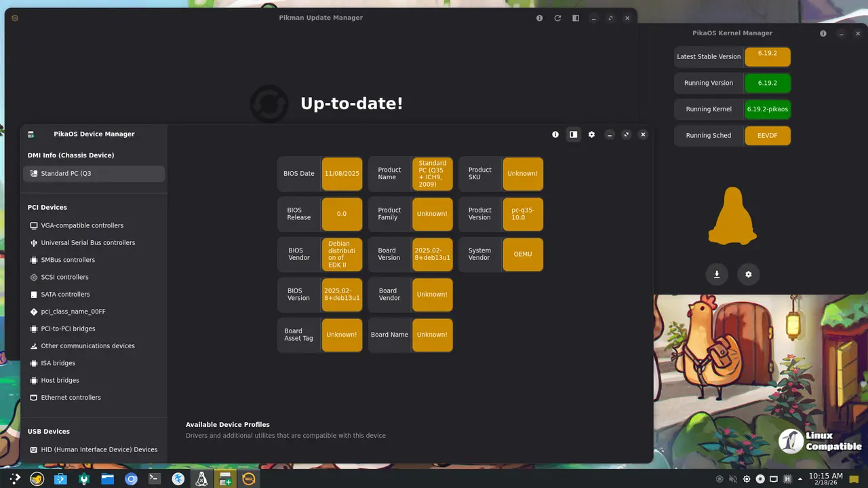
Task: Open HID Devices under USB Devices
Action: (x=98, y=449)
